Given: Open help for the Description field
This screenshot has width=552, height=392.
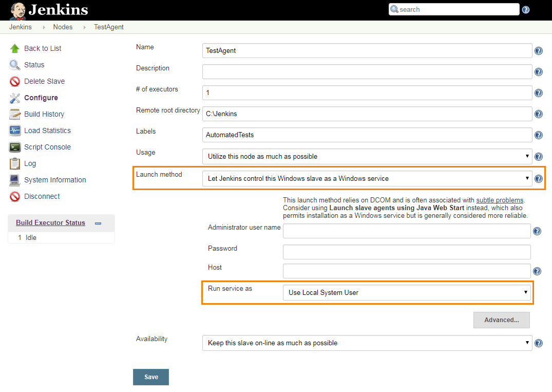Looking at the screenshot, I should 538,72.
